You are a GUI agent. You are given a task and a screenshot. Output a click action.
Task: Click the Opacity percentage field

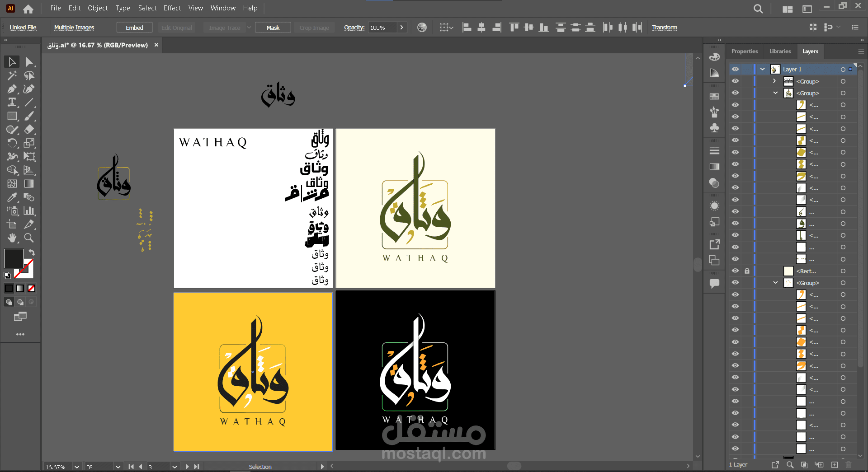382,28
